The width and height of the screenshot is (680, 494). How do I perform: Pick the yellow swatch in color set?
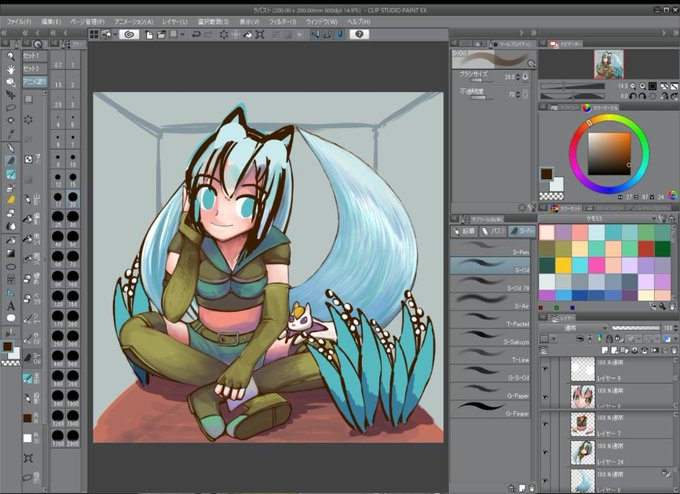point(563,265)
